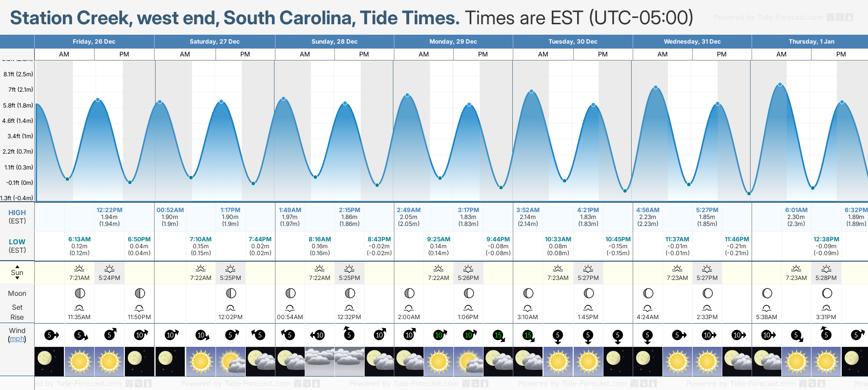868x390 pixels.
Task: Click the moonrise icon above 3:31PM
Action: pos(826,308)
